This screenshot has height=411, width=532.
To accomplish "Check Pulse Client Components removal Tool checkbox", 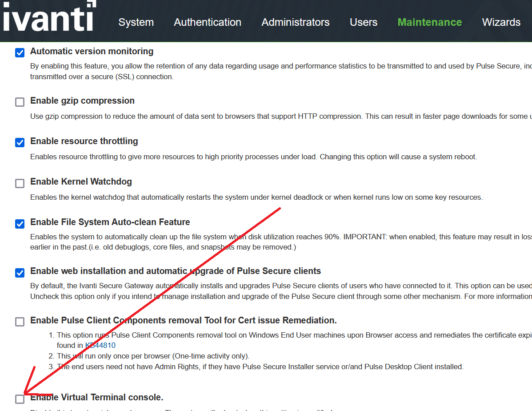I will click(x=20, y=322).
